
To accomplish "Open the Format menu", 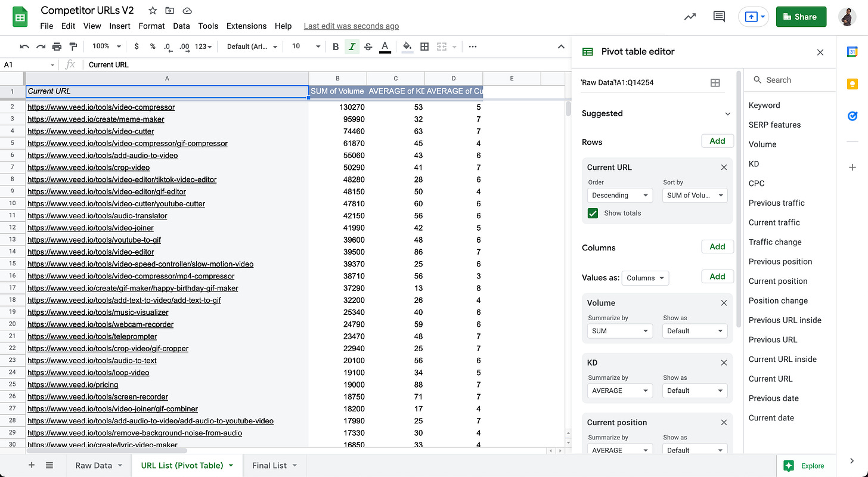I will [151, 26].
